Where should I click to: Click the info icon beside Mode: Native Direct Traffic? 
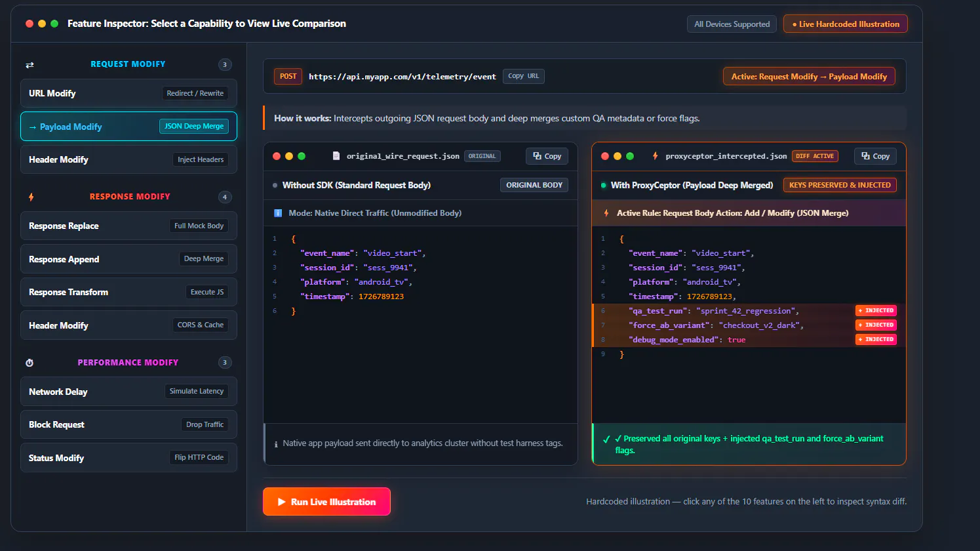[x=277, y=213]
